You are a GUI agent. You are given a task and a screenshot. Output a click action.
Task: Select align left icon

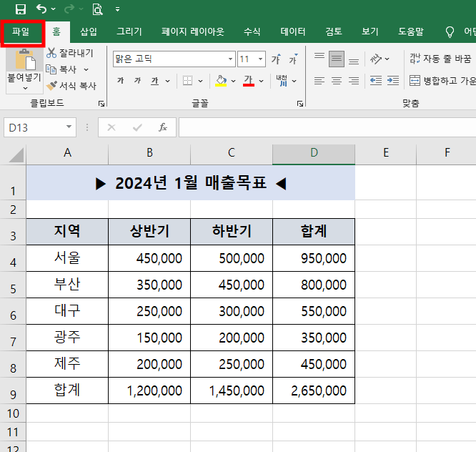pos(319,81)
